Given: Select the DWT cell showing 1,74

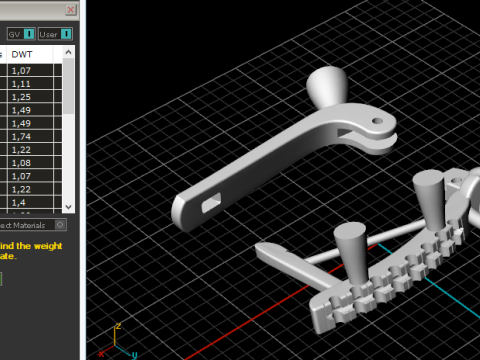Looking at the screenshot, I should 30,137.
